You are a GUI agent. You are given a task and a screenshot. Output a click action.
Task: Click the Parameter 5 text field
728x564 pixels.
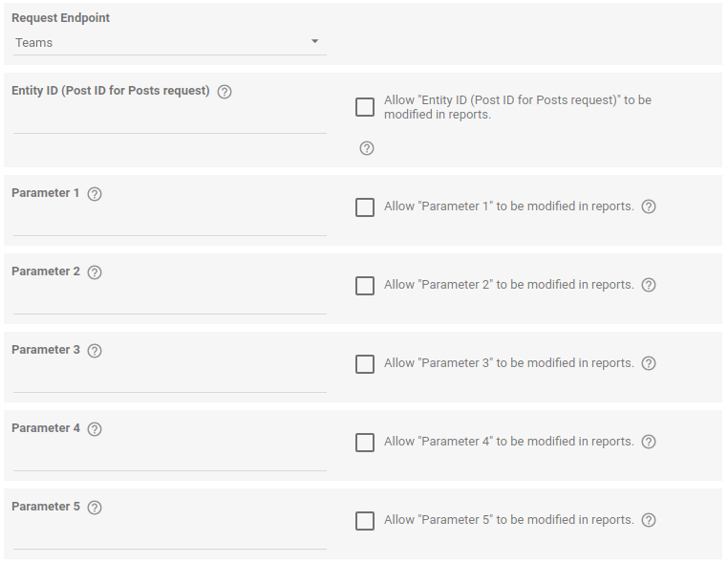pyautogui.click(x=169, y=536)
